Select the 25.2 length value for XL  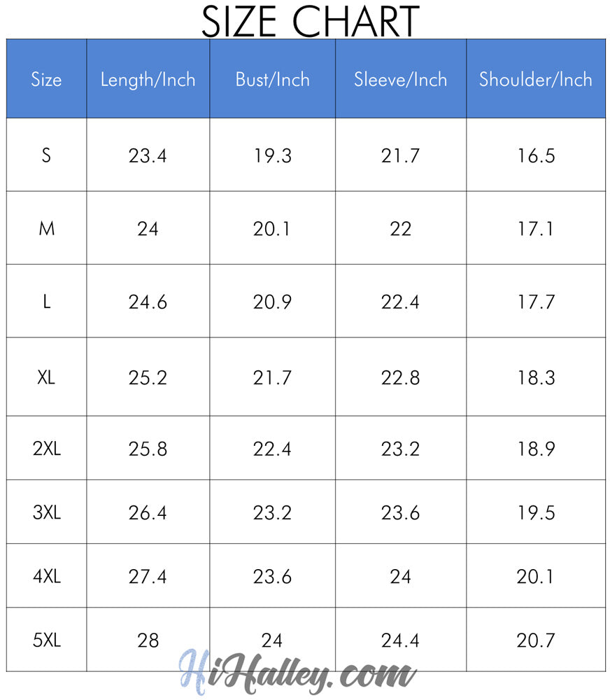click(148, 378)
